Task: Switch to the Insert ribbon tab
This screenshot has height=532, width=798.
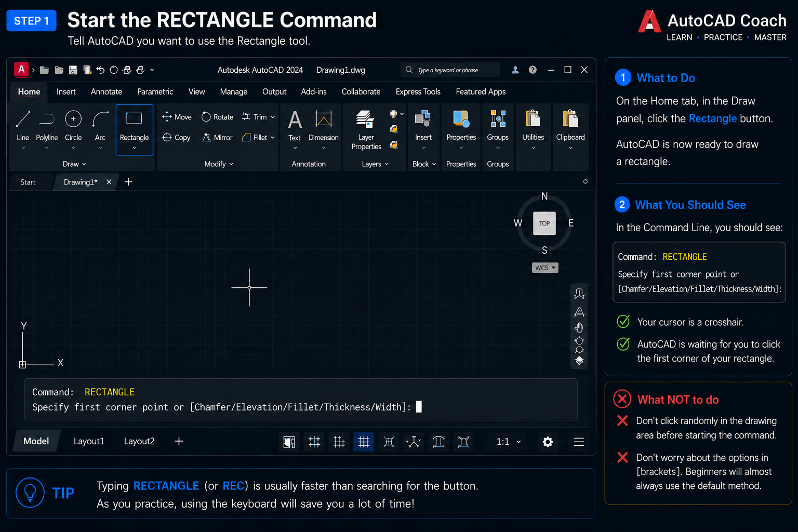Action: pos(66,91)
